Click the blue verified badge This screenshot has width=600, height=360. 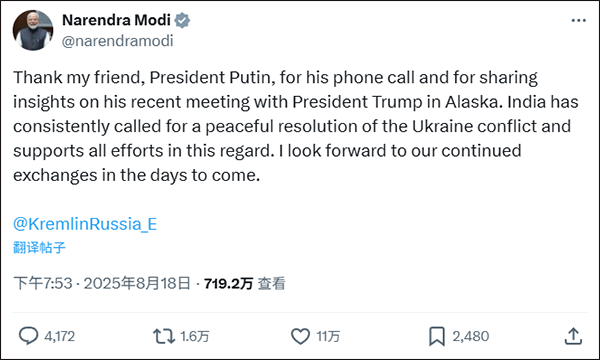click(x=182, y=20)
